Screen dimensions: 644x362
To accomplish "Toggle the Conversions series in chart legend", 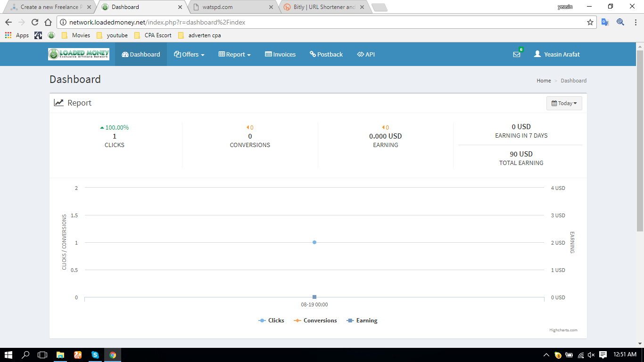I will click(315, 321).
